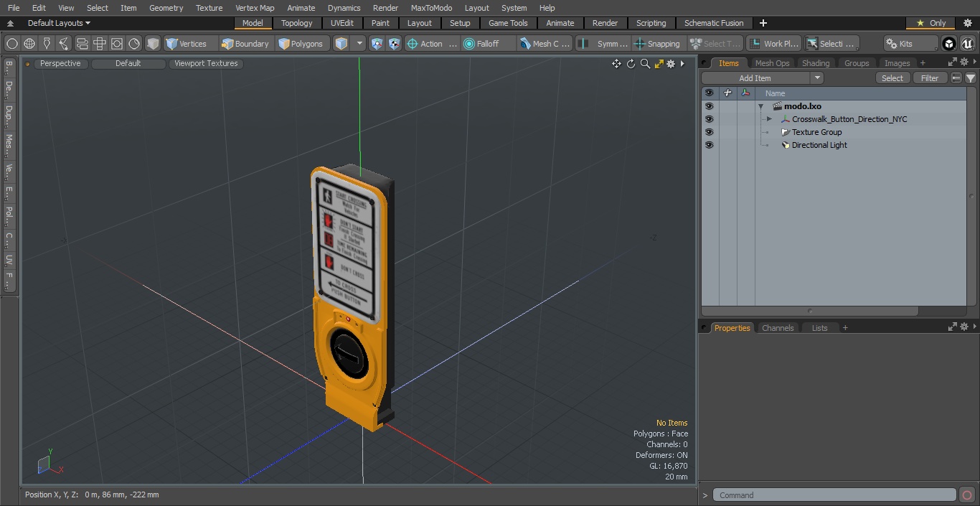The height and width of the screenshot is (506, 980).
Task: Open the Default shading style dropdown
Action: coord(128,63)
